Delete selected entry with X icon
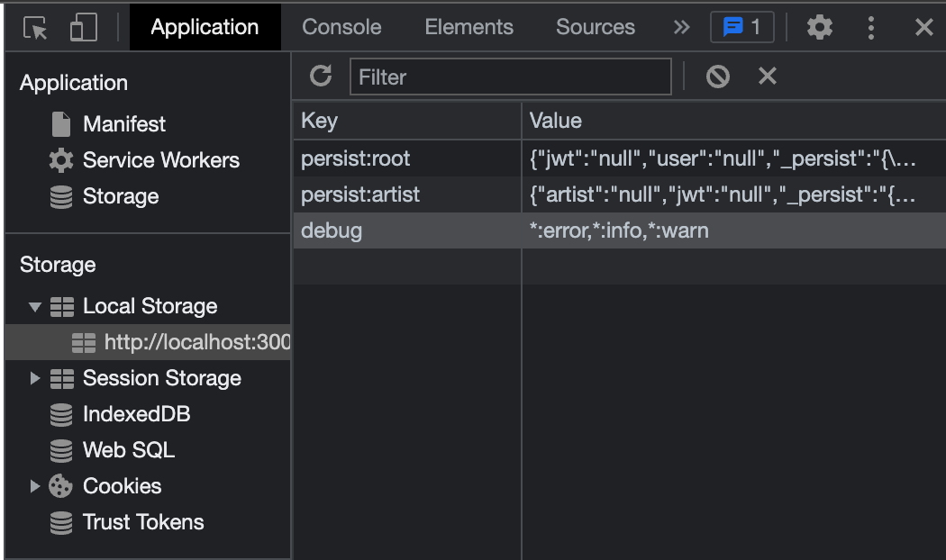 pyautogui.click(x=768, y=76)
